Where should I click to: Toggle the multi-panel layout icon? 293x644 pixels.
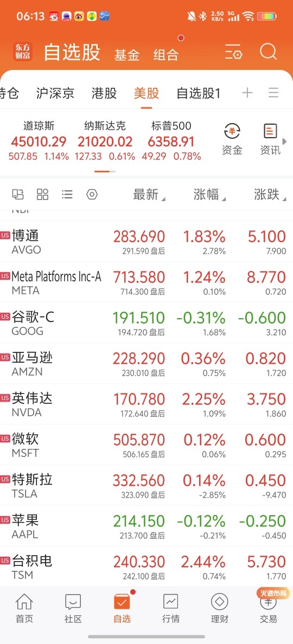pyautogui.click(x=18, y=194)
